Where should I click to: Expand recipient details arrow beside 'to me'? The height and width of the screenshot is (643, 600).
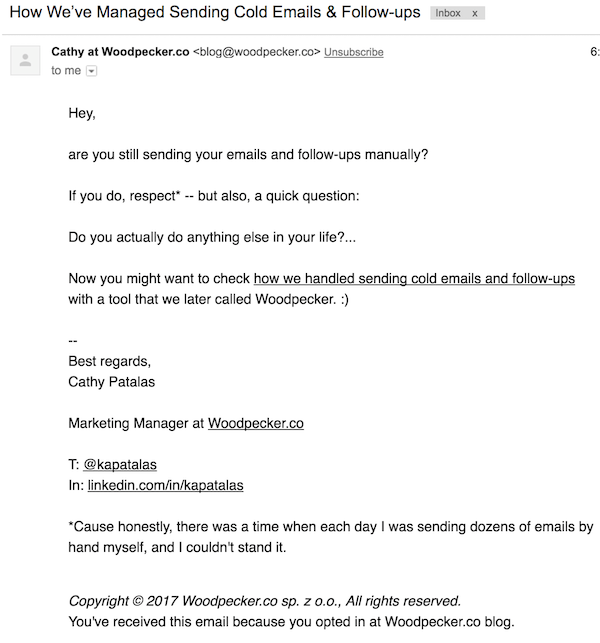[x=91, y=71]
